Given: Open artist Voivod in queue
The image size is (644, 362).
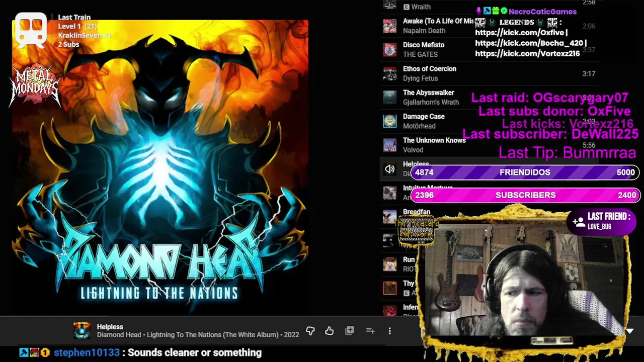Looking at the screenshot, I should 413,150.
